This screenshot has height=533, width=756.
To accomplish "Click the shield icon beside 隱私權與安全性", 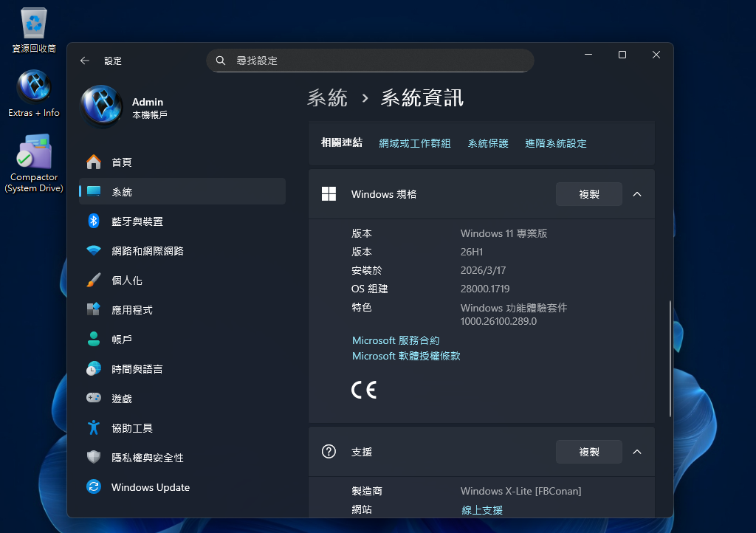I will coord(94,457).
